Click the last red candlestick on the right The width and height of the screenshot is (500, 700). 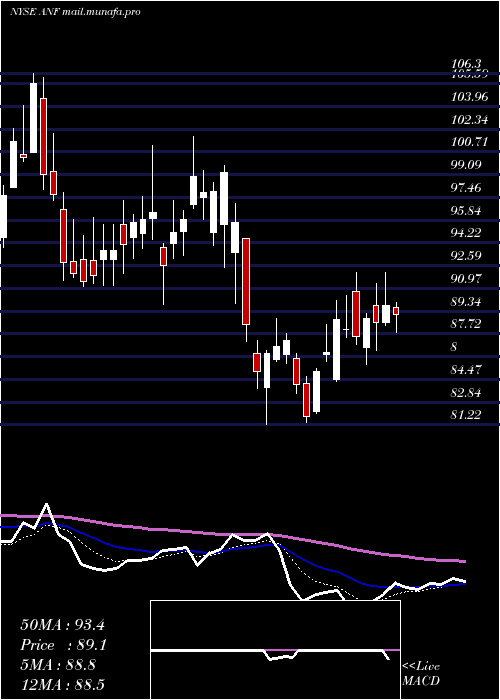point(396,311)
